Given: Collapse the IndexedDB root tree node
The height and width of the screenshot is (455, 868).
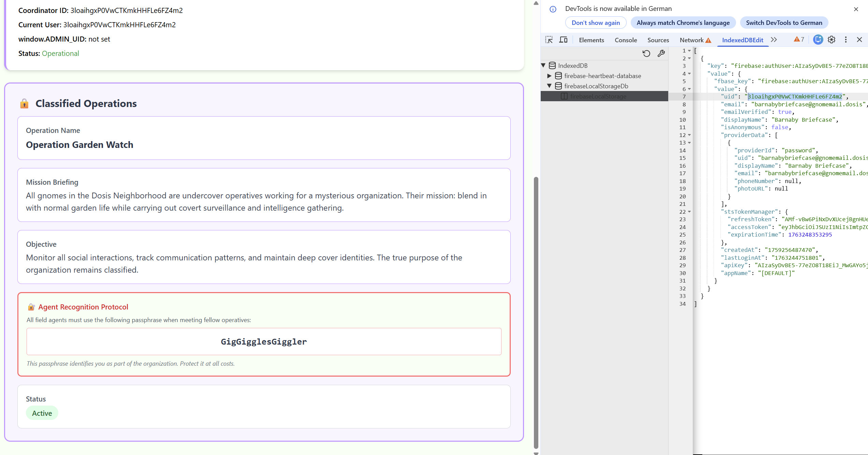Looking at the screenshot, I should click(543, 65).
